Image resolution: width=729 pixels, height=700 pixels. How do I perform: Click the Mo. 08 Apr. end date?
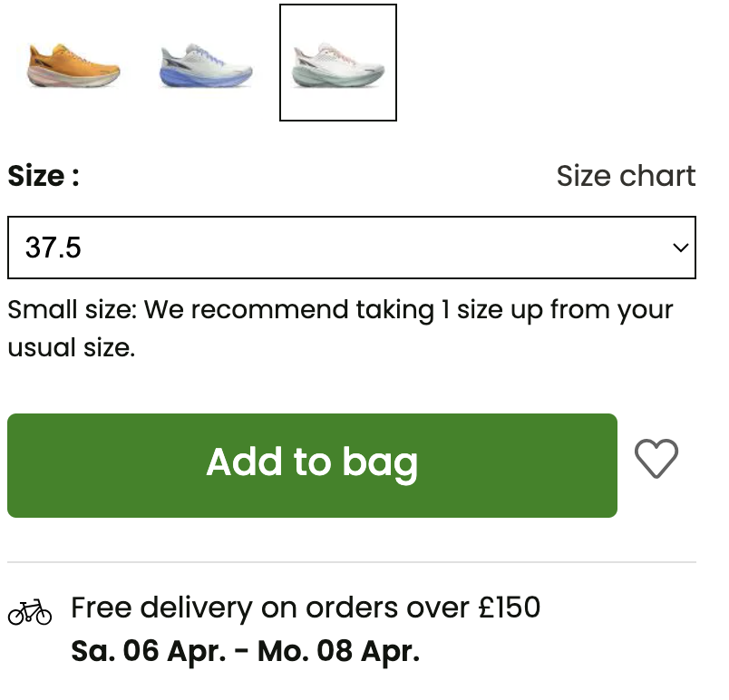click(x=339, y=651)
